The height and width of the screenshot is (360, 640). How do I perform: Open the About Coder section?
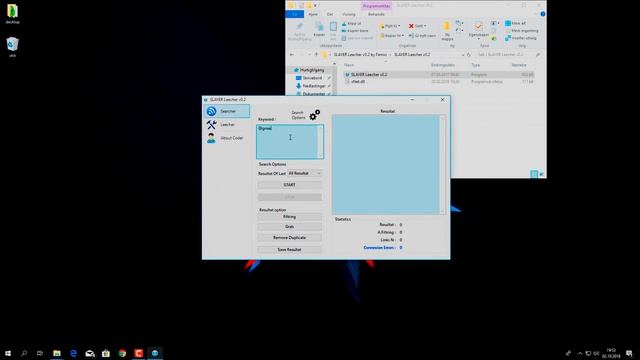pyautogui.click(x=227, y=138)
